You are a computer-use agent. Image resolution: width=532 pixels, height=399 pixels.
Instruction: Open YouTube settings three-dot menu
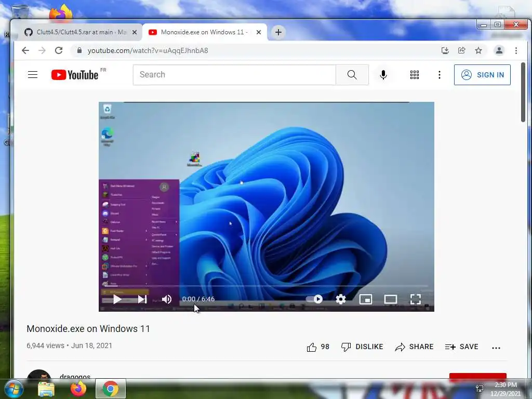point(440,75)
